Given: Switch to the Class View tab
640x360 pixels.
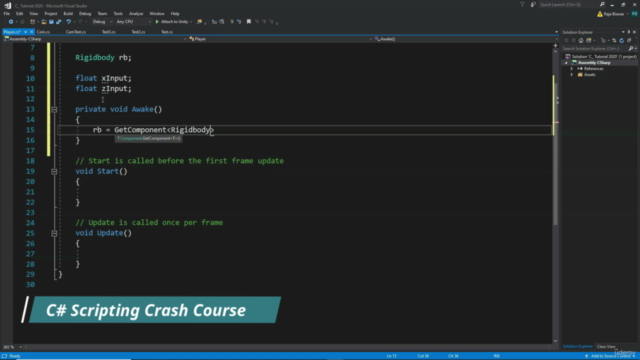Looking at the screenshot, I should (x=606, y=347).
